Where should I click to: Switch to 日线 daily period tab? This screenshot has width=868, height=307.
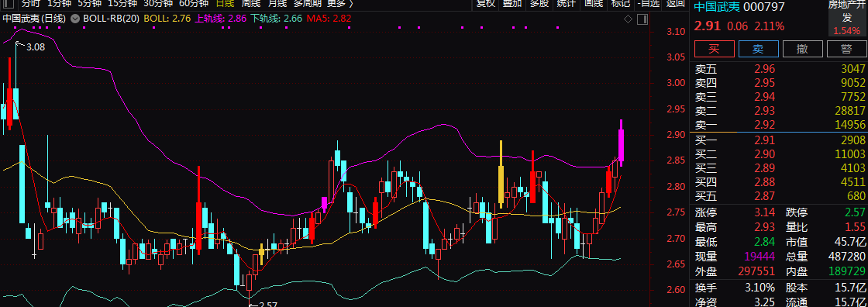tap(225, 3)
